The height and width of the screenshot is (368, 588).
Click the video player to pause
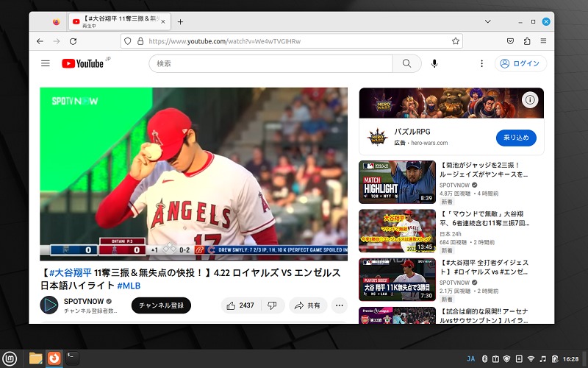point(193,174)
